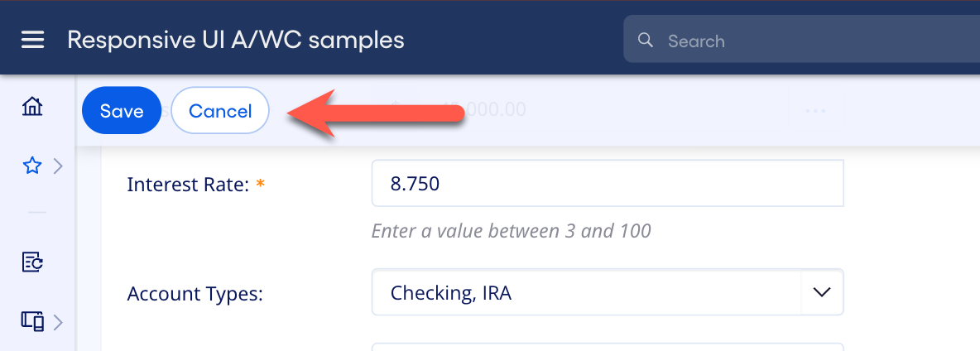The height and width of the screenshot is (351, 980).
Task: Click the Interest Rate field showing 8.750
Action: click(607, 183)
